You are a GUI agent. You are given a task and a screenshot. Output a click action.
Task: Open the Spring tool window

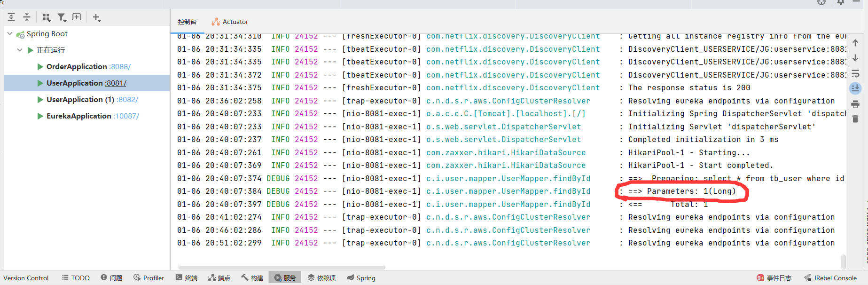(x=361, y=278)
